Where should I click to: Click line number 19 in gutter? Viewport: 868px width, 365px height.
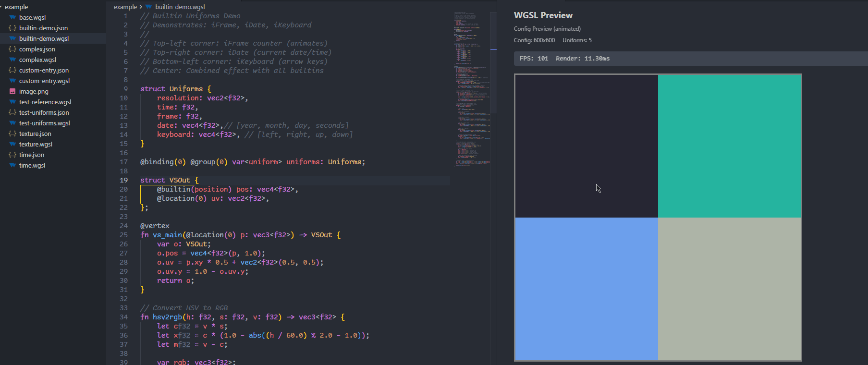(x=124, y=180)
